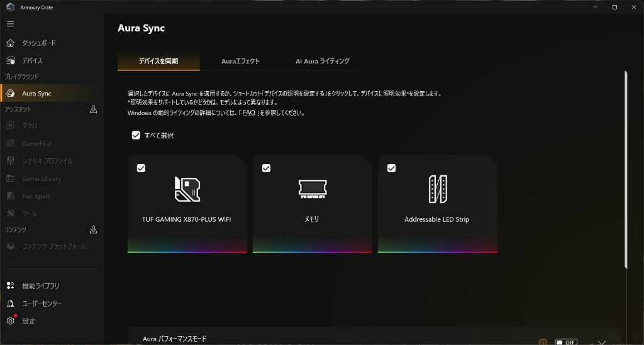Show Aura パフォーマンスモード info icon
This screenshot has width=644, height=345.
pyautogui.click(x=543, y=342)
